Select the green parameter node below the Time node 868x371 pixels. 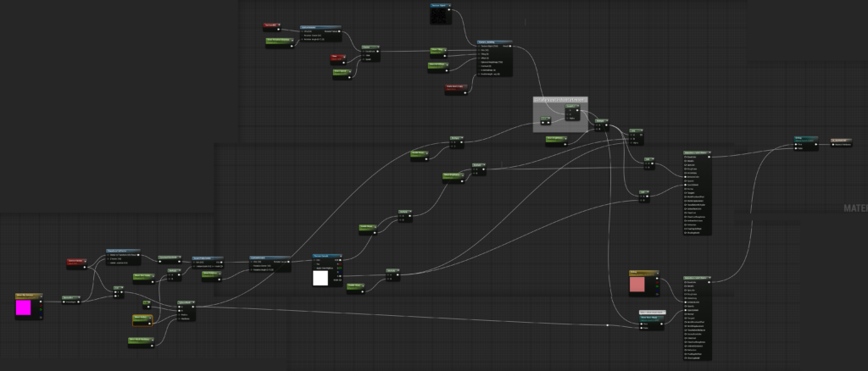coord(342,74)
